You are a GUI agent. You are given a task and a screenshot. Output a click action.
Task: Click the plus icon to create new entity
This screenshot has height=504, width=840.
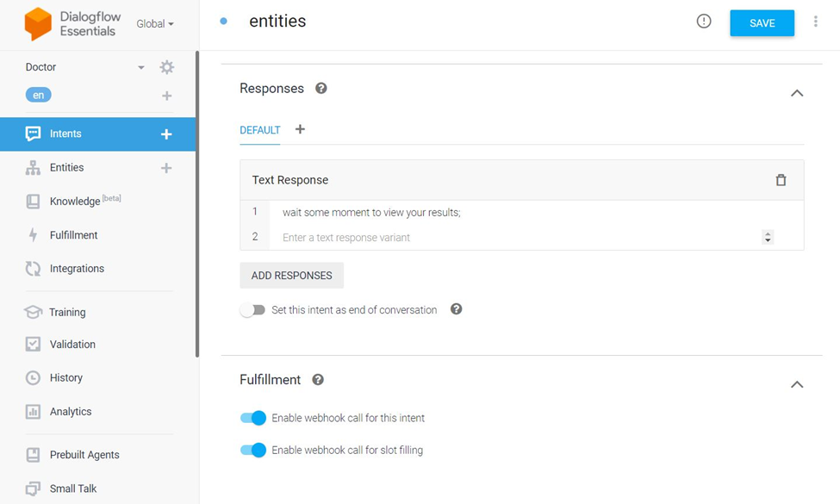[x=166, y=168]
